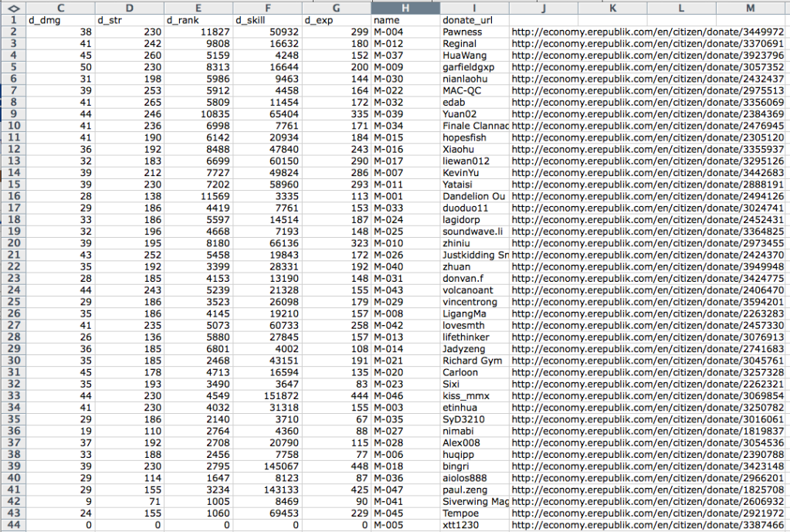790x532 pixels.
Task: Select the cell containing garfieldgxp
Action: click(x=474, y=67)
